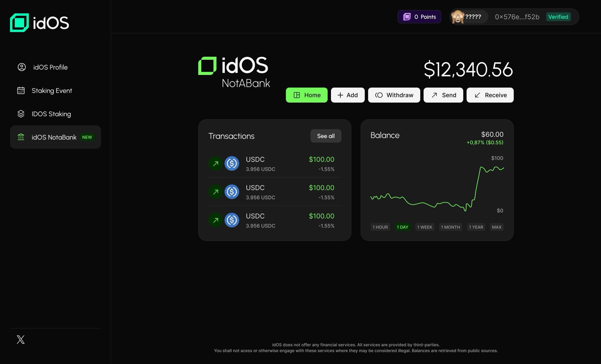The height and width of the screenshot is (364, 601).
Task: Open the X social link at bottom left
Action: 21,339
